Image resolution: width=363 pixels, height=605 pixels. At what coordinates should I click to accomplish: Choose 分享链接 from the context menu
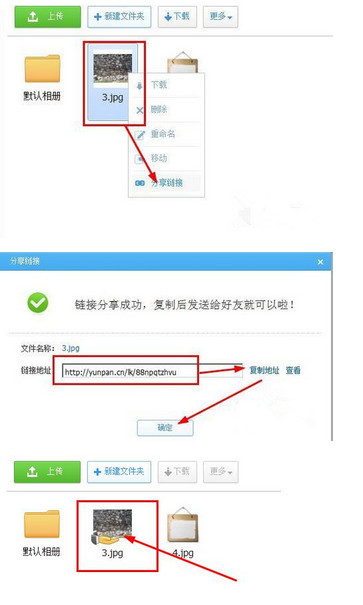[x=166, y=183]
